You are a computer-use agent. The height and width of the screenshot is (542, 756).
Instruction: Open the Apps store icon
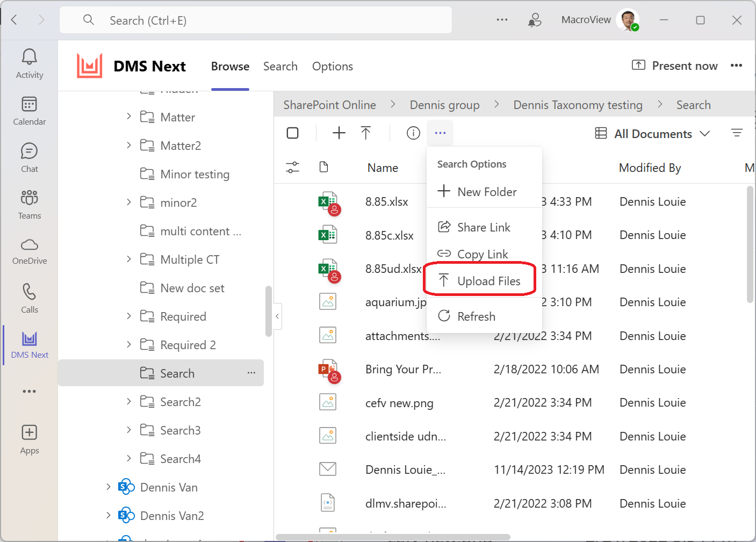point(30,432)
